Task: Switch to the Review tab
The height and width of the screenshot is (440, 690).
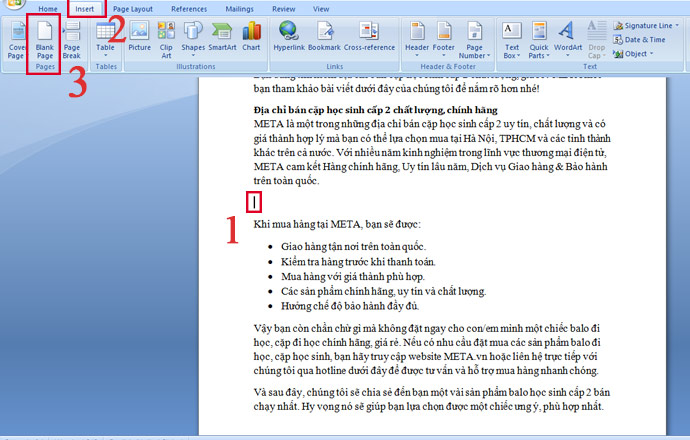Action: pyautogui.click(x=283, y=9)
